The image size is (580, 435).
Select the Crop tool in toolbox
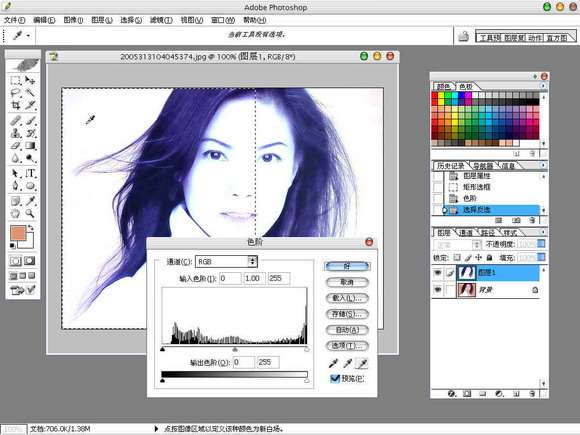point(16,105)
